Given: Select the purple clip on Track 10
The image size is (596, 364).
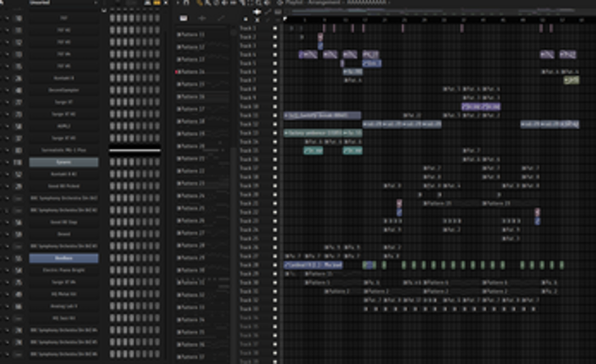Looking at the screenshot, I should (481, 107).
